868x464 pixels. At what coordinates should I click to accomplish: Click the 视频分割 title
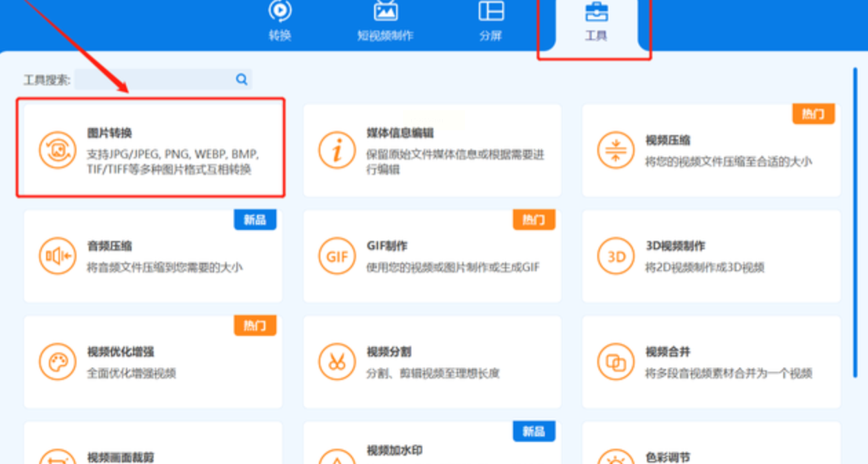(x=389, y=352)
